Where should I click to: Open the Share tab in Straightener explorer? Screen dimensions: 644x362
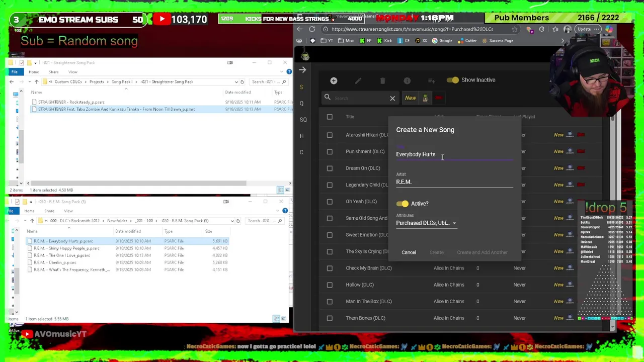(x=53, y=72)
